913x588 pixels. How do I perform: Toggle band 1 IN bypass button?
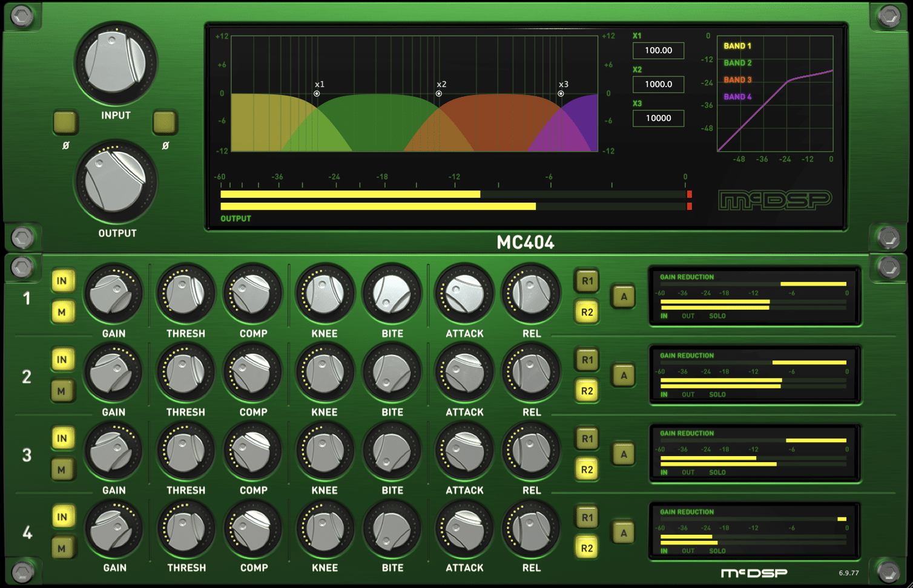coord(62,281)
